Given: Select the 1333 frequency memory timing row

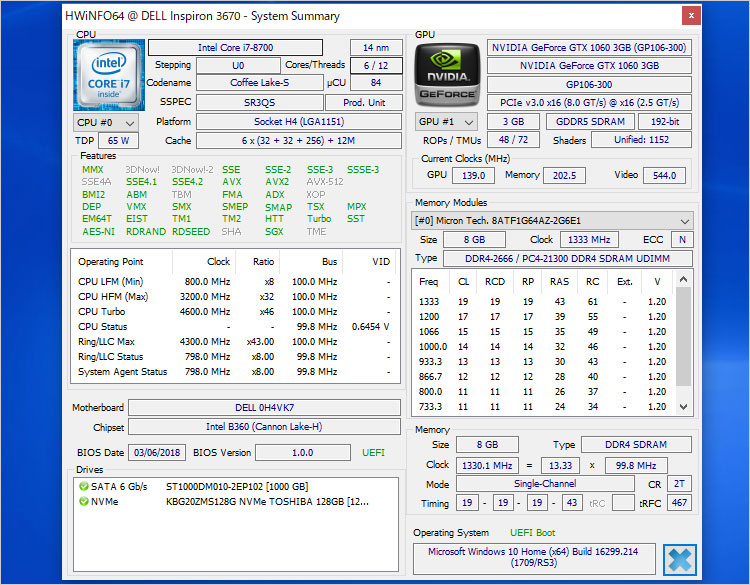Looking at the screenshot, I should [x=540, y=301].
